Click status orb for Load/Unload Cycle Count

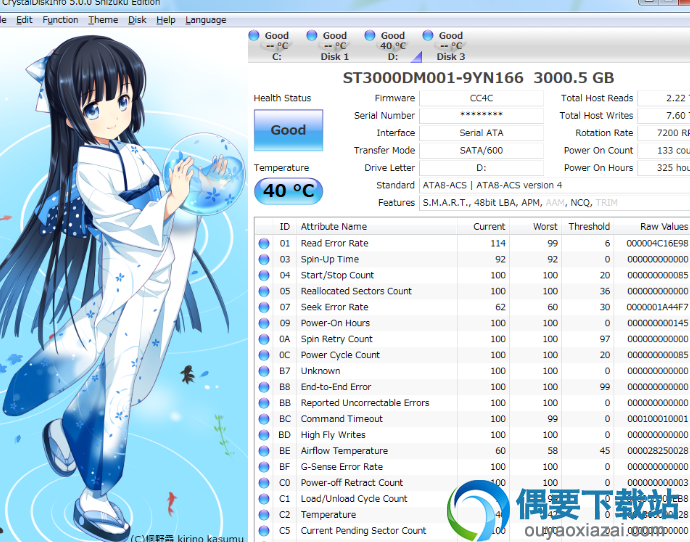[264, 499]
